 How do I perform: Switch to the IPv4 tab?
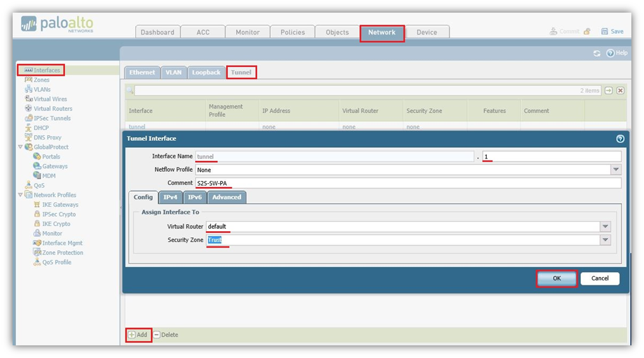(x=170, y=197)
